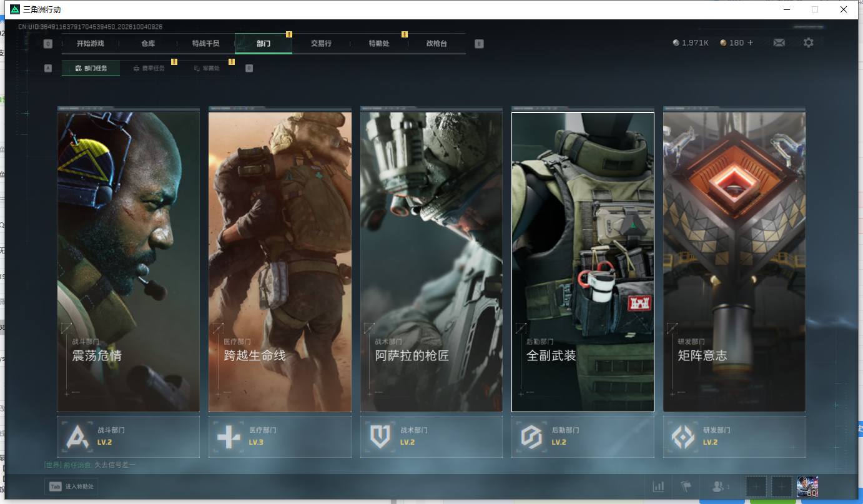
Task: Click the 后勤部门 hexagon emblem icon
Action: [x=531, y=437]
